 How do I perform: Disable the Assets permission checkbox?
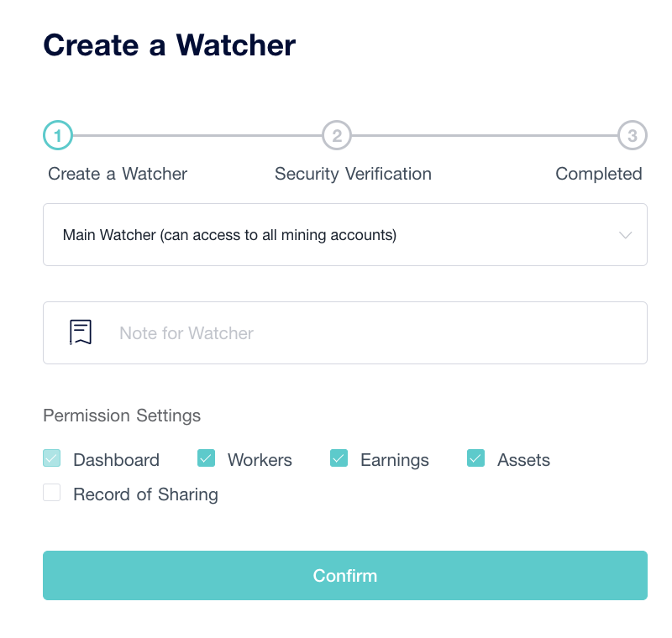[x=475, y=458]
